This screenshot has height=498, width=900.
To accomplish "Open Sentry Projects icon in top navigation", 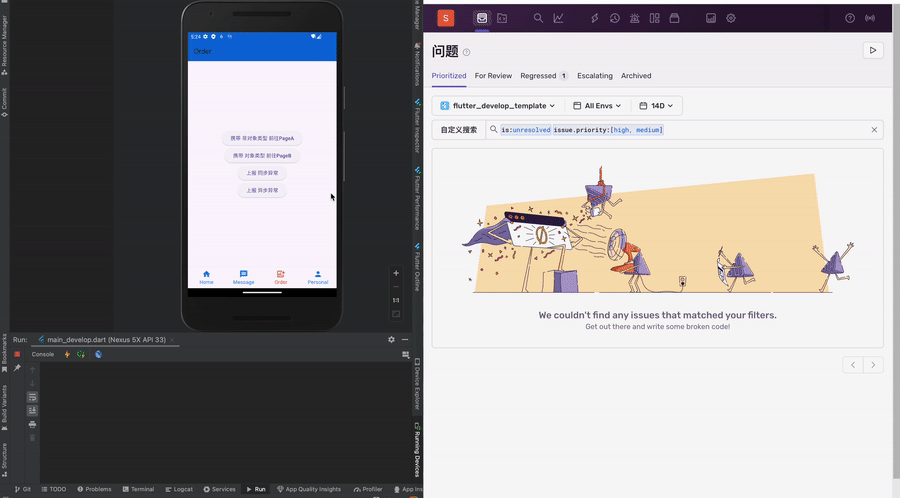I will coord(502,18).
